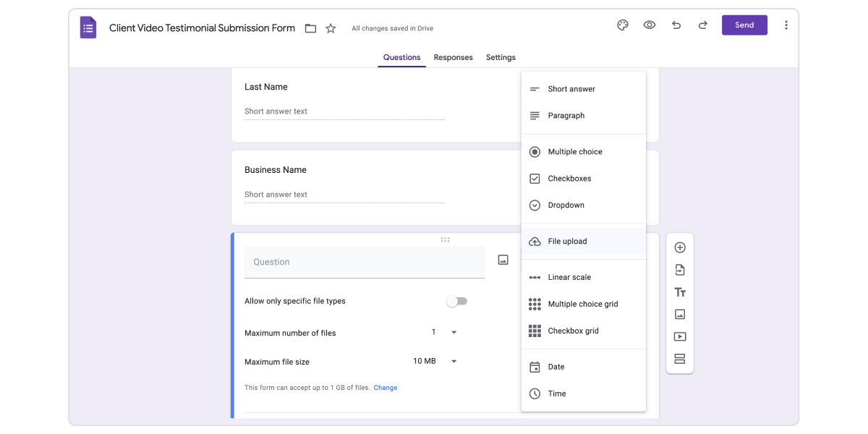The width and height of the screenshot is (868, 434).
Task: Add section icon in side toolbar
Action: pos(680,359)
